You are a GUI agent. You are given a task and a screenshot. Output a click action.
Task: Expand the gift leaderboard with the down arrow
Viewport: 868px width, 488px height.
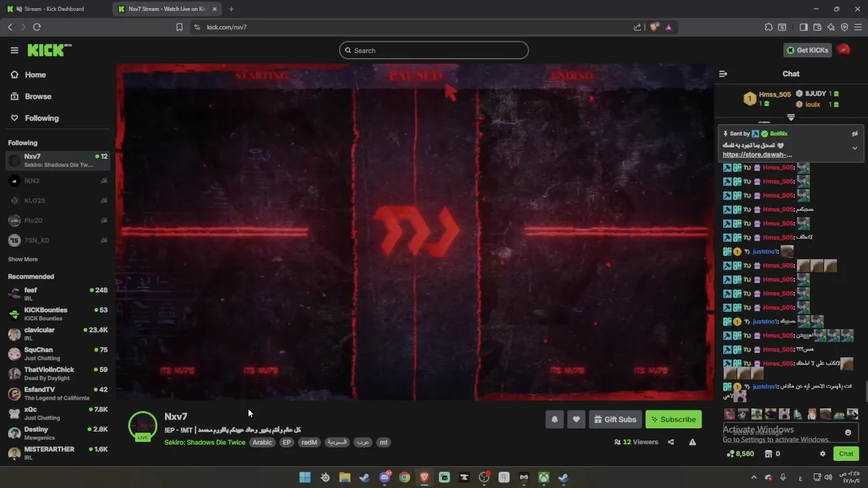pyautogui.click(x=791, y=117)
